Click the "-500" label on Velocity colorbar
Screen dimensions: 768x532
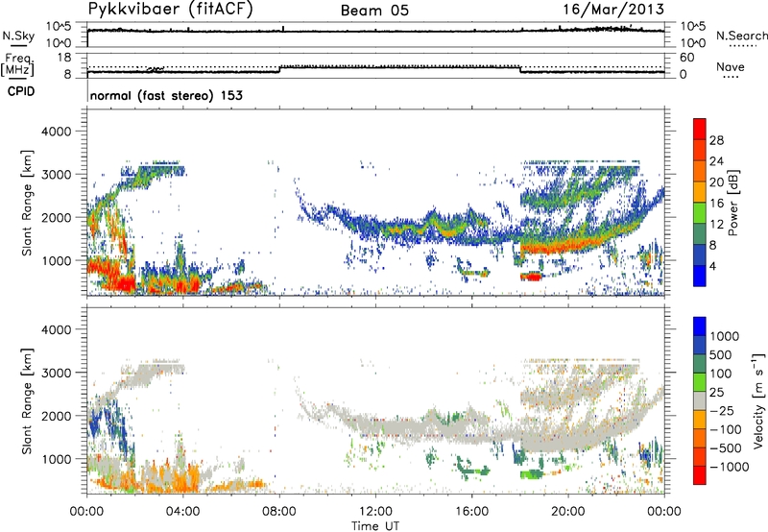click(725, 448)
